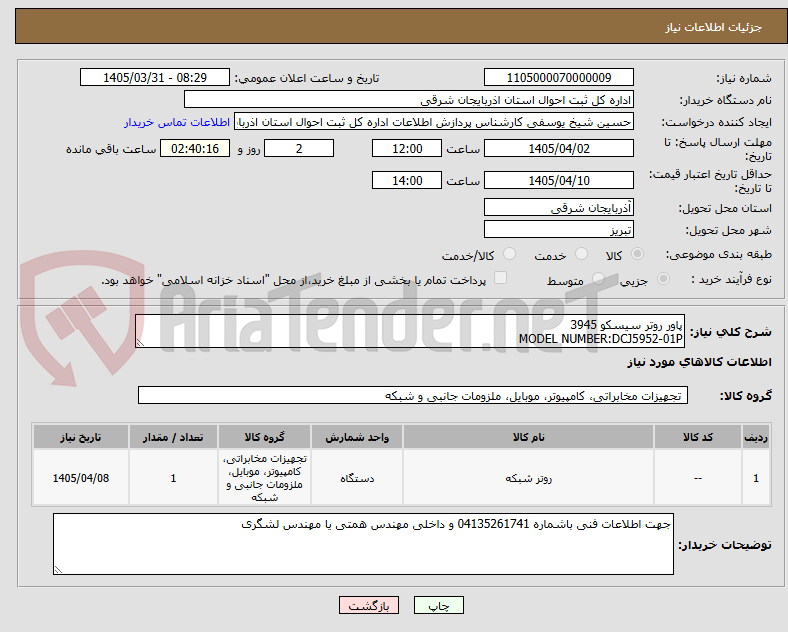The width and height of the screenshot is (788, 632).
Task: Click the گروه کالا column header
Action: tap(264, 437)
